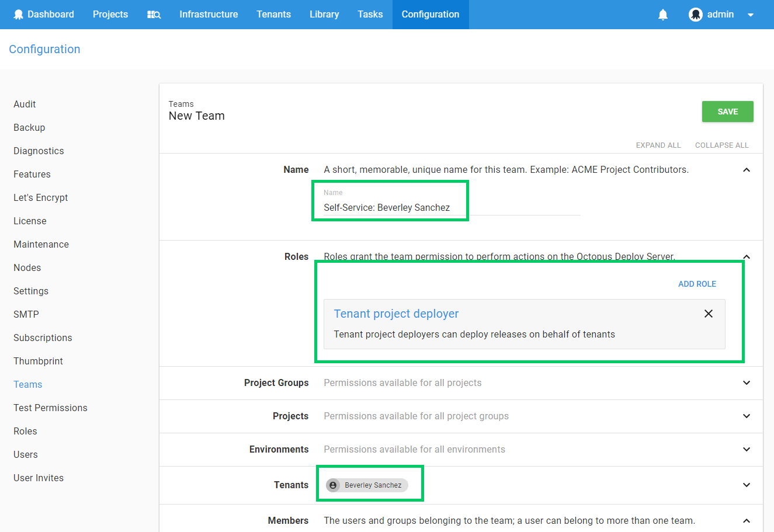
Task: Go to Maintenance in sidebar
Action: click(x=41, y=245)
